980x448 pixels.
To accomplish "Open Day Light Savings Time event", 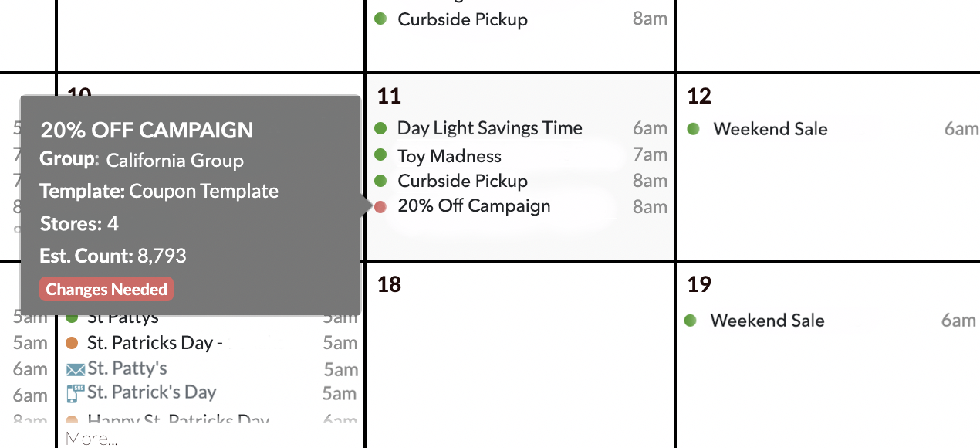I will [490, 128].
